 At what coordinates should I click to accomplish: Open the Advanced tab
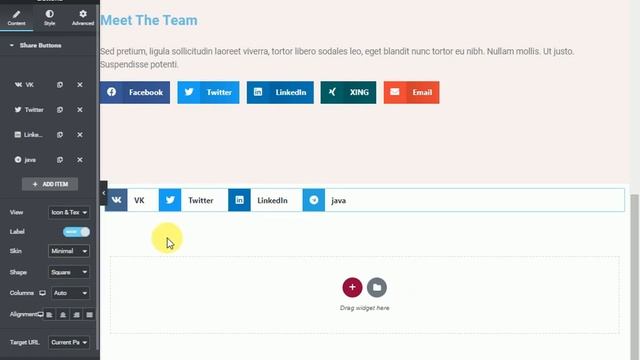[83, 18]
